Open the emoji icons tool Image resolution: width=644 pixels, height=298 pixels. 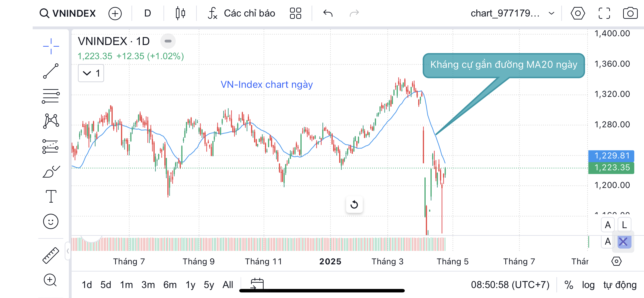coord(51,221)
